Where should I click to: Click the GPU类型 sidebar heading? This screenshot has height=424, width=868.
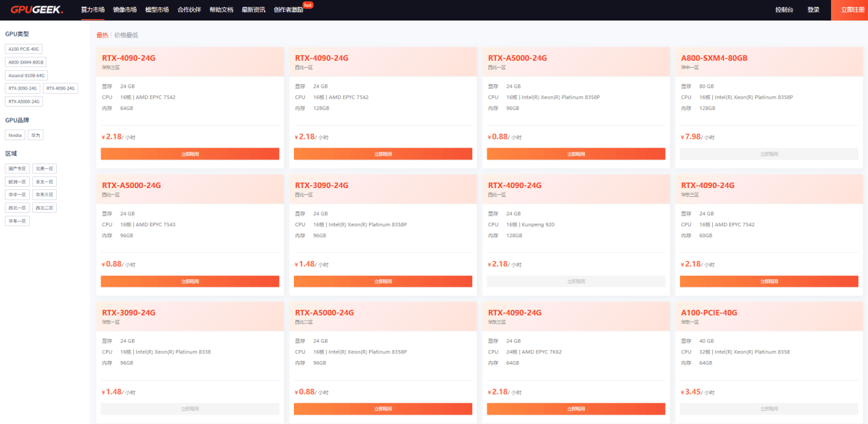tap(17, 34)
